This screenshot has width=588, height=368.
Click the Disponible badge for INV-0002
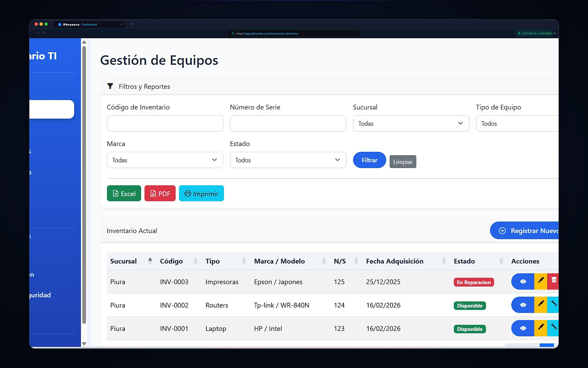pos(470,305)
